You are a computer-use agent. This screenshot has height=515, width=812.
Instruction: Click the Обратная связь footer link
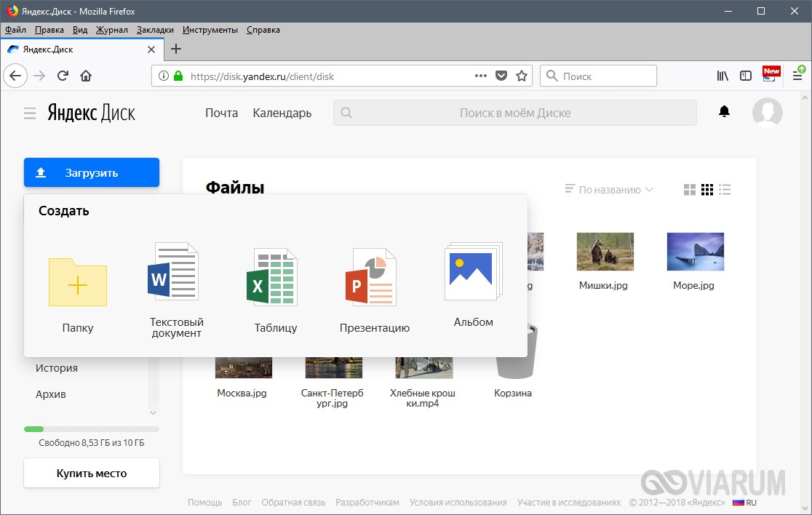point(293,502)
